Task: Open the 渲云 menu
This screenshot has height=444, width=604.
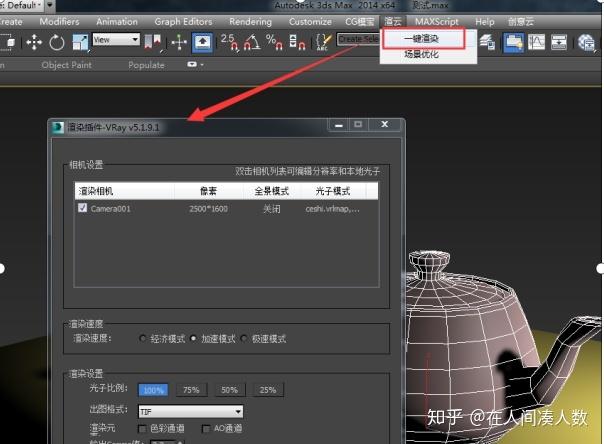Action: [393, 22]
